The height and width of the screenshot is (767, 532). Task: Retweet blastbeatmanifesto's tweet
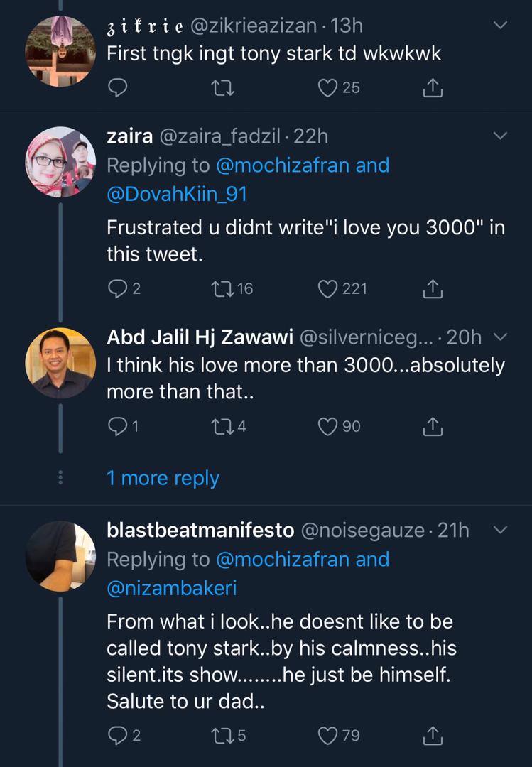coord(222,736)
